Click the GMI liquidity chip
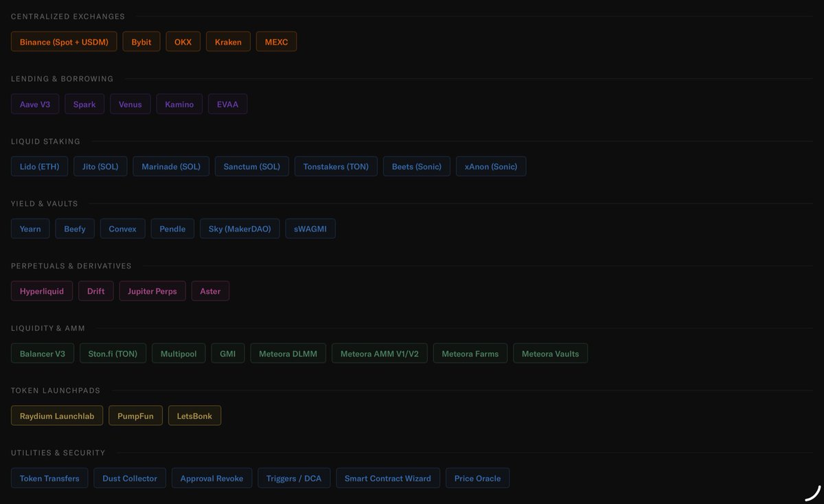Image resolution: width=824 pixels, height=504 pixels. tap(227, 354)
